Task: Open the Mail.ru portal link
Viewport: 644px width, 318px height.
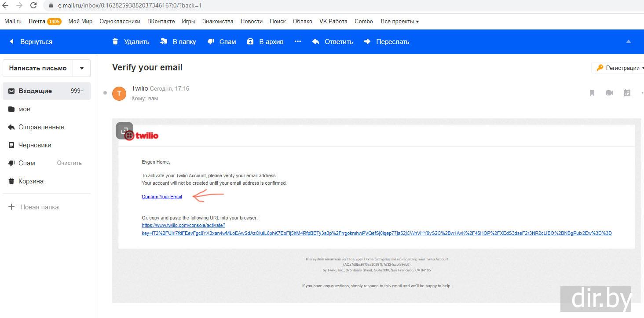Action: (13, 21)
